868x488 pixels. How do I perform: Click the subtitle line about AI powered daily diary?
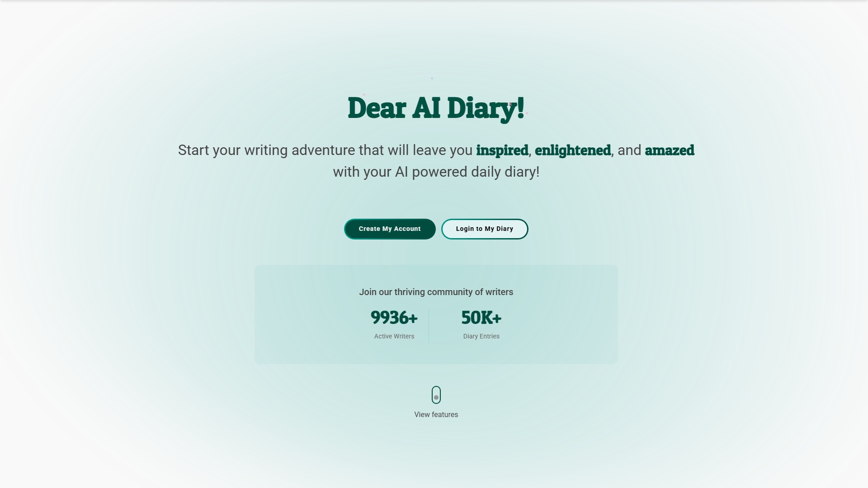click(x=436, y=172)
